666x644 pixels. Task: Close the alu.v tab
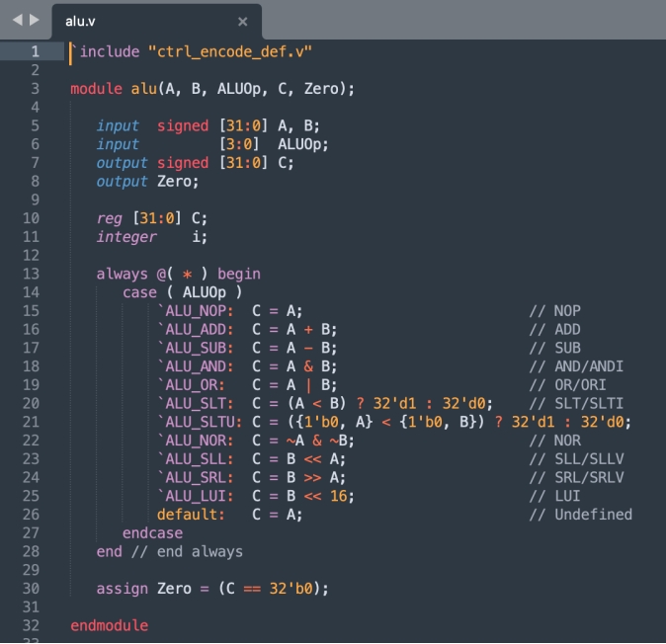tap(243, 21)
